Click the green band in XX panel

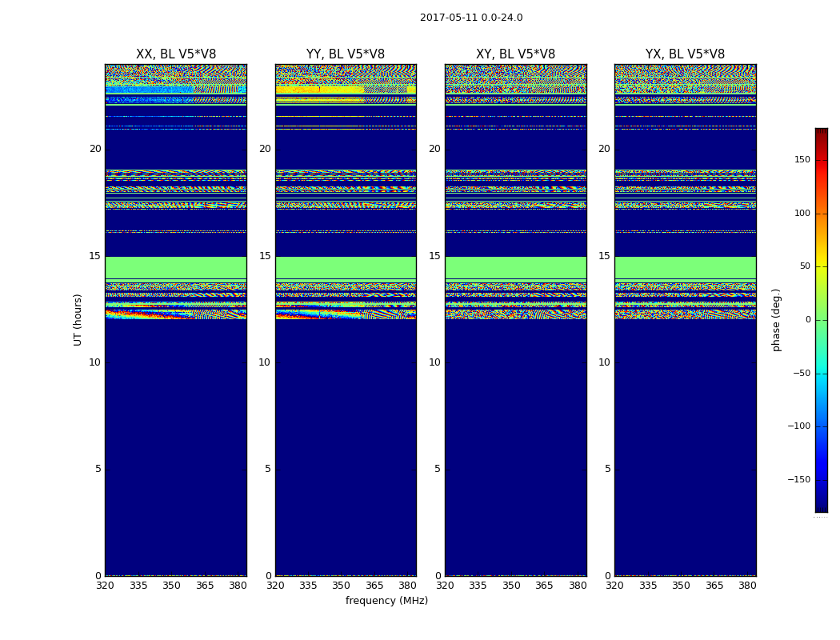point(175,267)
